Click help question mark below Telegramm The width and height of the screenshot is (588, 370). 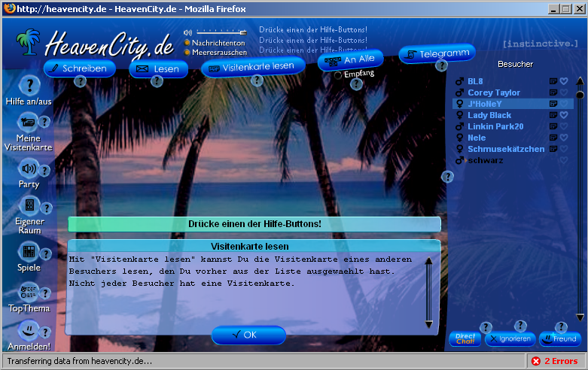[x=442, y=66]
